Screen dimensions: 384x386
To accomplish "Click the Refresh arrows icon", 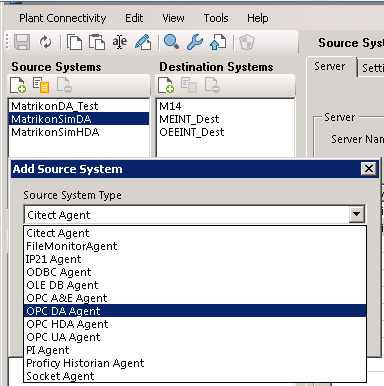I will coord(46,42).
